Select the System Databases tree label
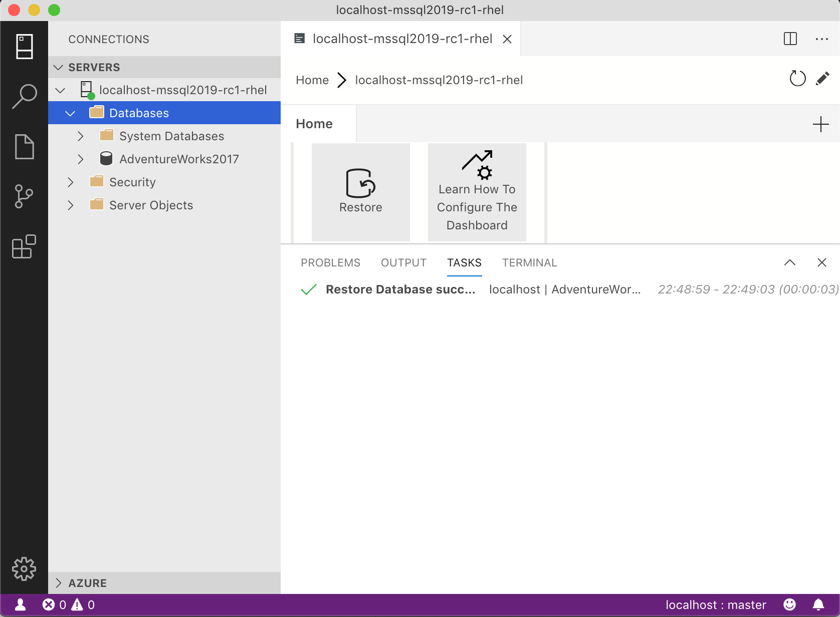This screenshot has height=617, width=840. (x=172, y=136)
